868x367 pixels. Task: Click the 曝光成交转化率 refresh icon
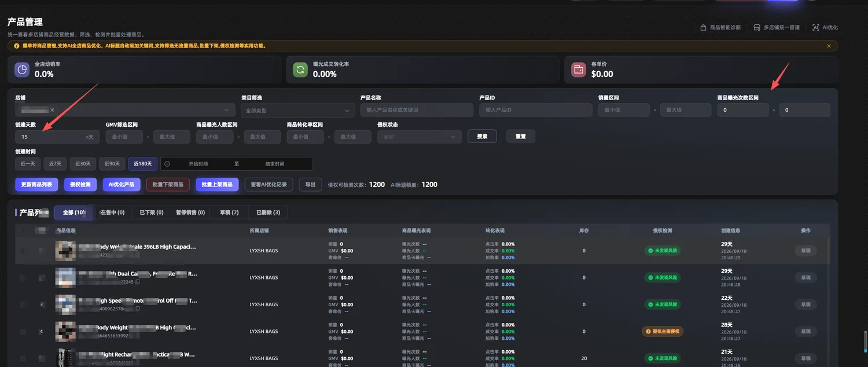point(300,69)
